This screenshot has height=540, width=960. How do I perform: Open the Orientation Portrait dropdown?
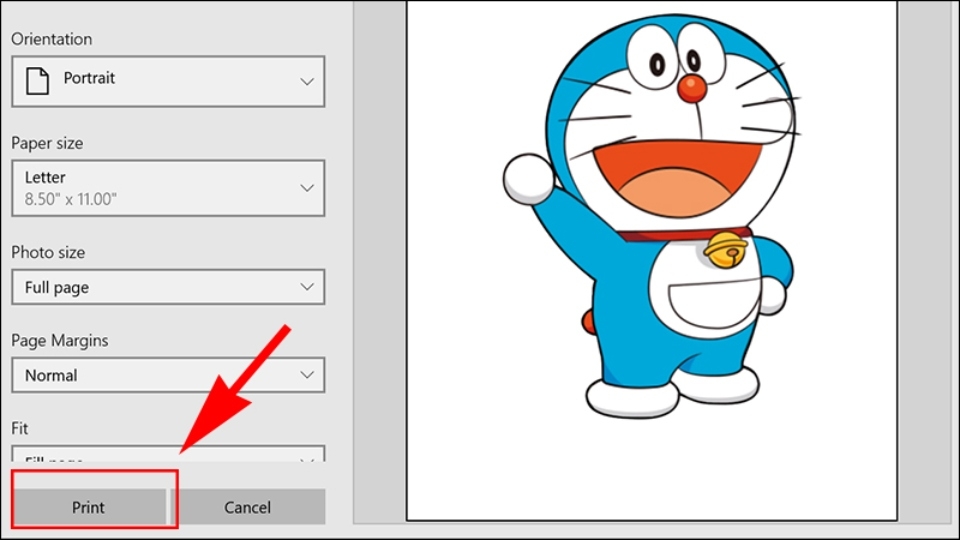(168, 81)
